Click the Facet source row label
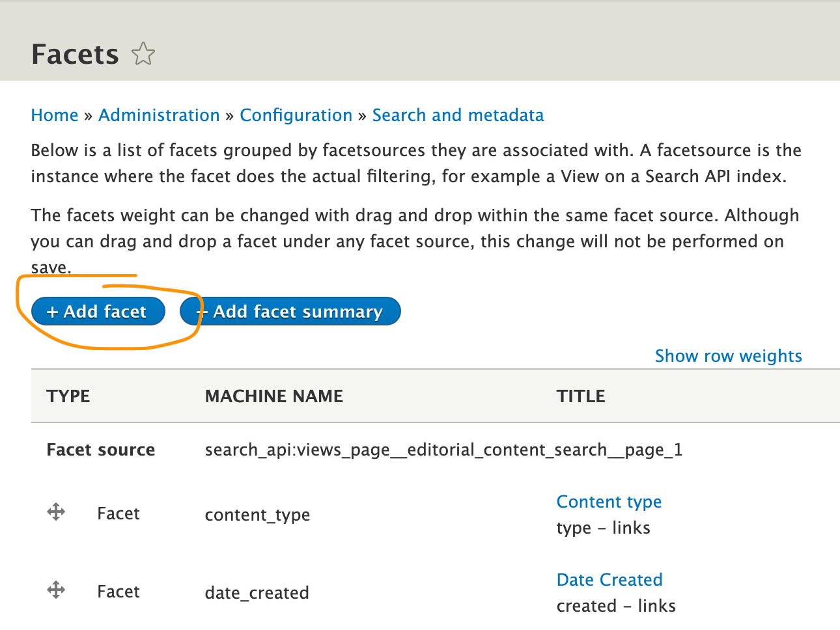This screenshot has height=630, width=840. pos(101,450)
